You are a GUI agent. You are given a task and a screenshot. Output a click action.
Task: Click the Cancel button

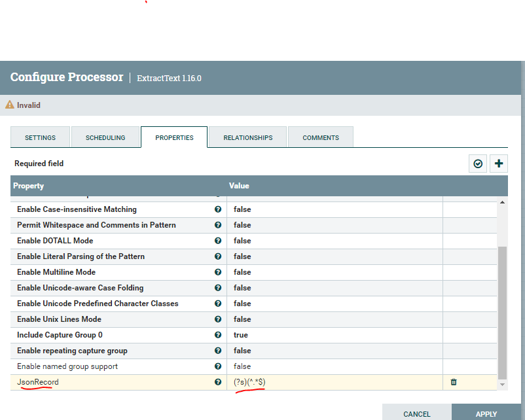tap(417, 413)
